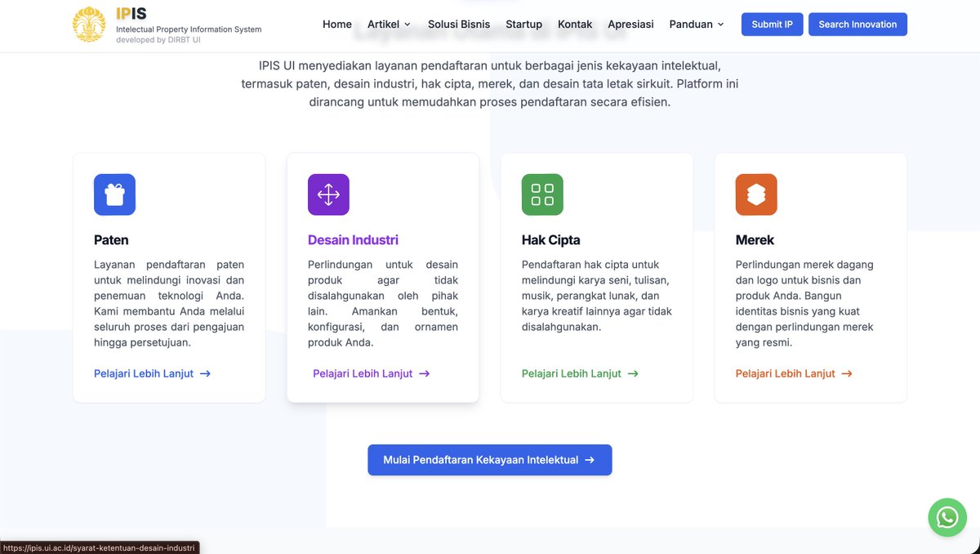Click the Desain Industri description paragraph
The image size is (980, 554).
(383, 304)
